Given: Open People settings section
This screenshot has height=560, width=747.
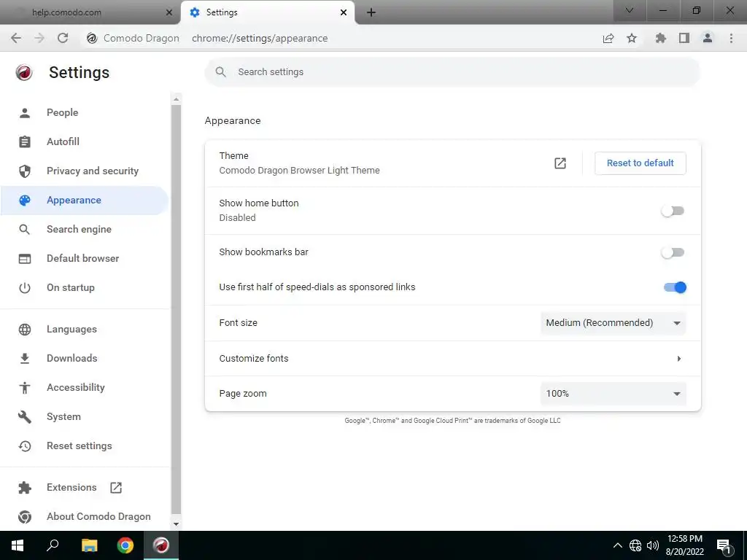Looking at the screenshot, I should [85, 113].
